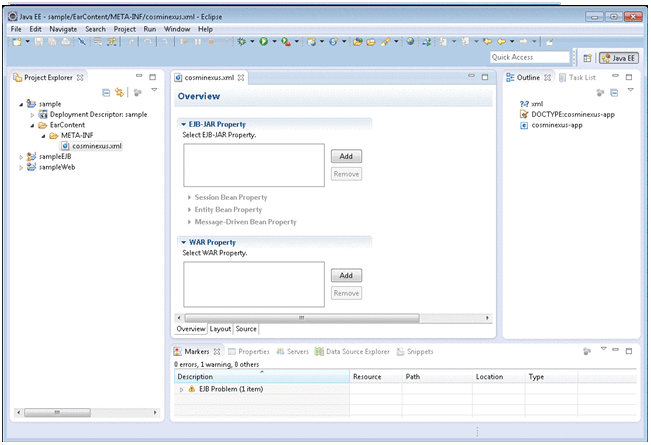Expand the sampleWeb project node
The width and height of the screenshot is (651, 445).
coord(21,167)
